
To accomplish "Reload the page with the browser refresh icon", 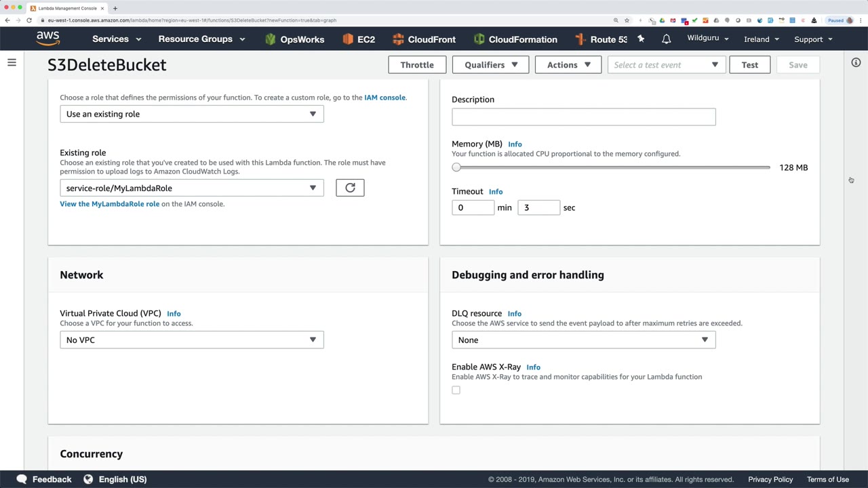I will click(29, 20).
